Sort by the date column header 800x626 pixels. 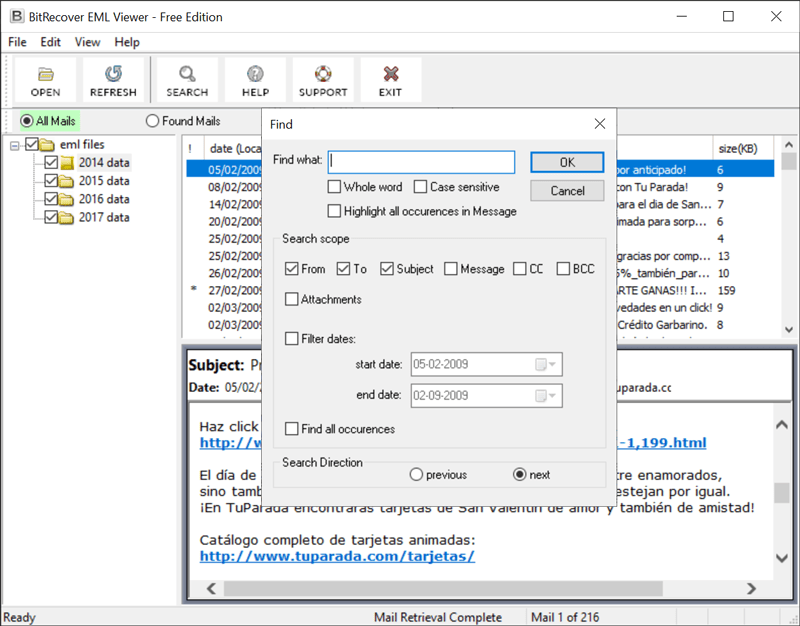233,148
